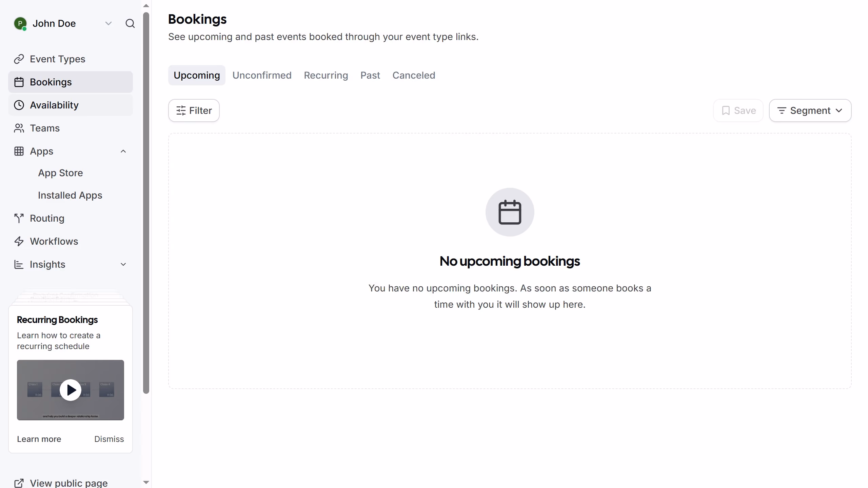Click the link icon beside Event Types
The image size is (868, 488).
19,59
